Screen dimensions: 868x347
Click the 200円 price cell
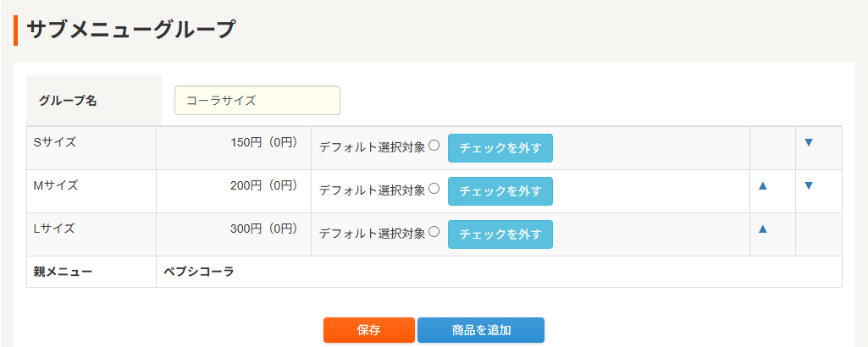264,185
